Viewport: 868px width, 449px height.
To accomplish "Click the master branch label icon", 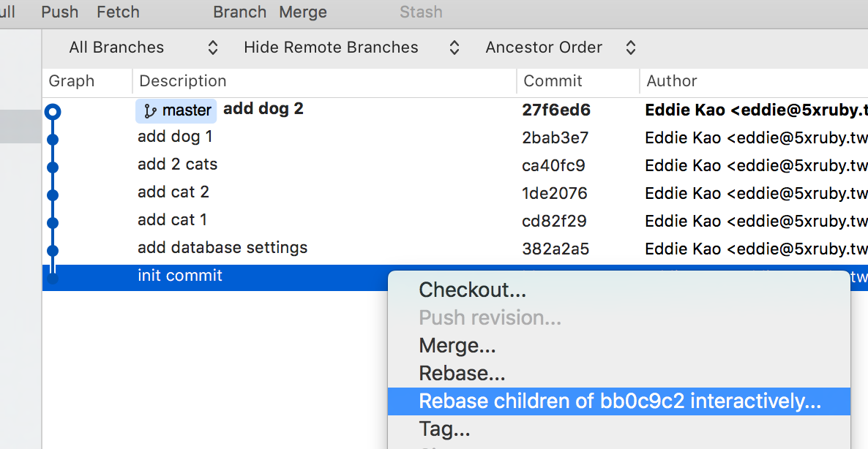I will (x=151, y=111).
